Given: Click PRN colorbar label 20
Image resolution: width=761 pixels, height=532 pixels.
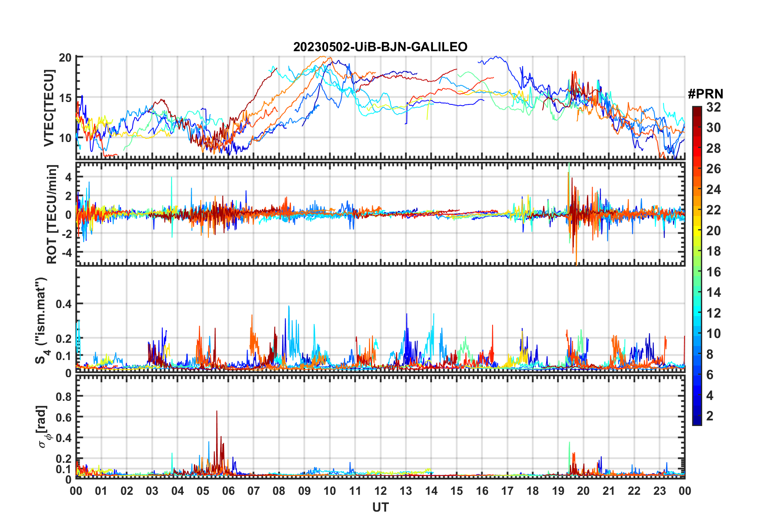Looking at the screenshot, I should click(713, 231).
